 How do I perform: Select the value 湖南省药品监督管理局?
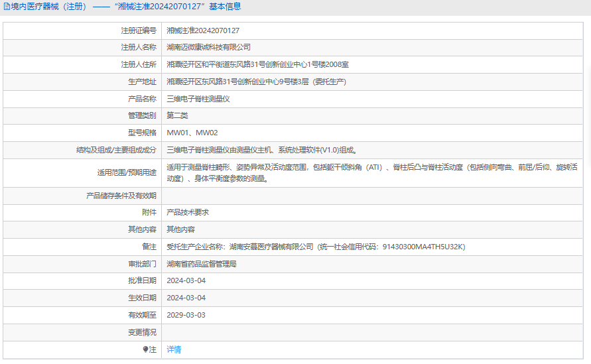tap(202, 264)
